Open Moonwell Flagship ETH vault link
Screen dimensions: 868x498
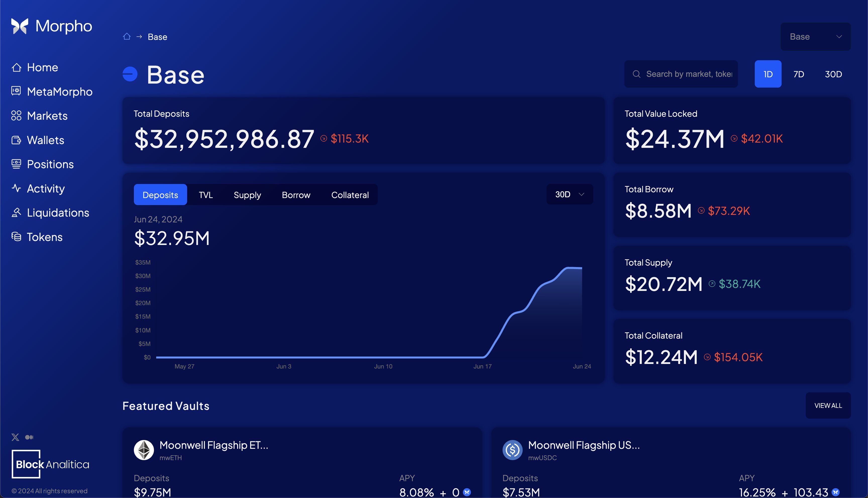pyautogui.click(x=213, y=445)
